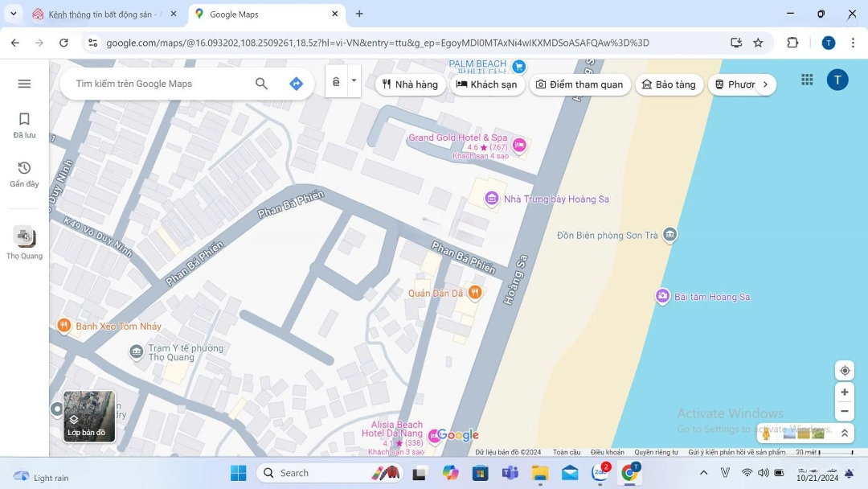Viewport: 868px width, 489px height.
Task: Close the Kênh thông tin bất động sản tab
Action: (174, 14)
